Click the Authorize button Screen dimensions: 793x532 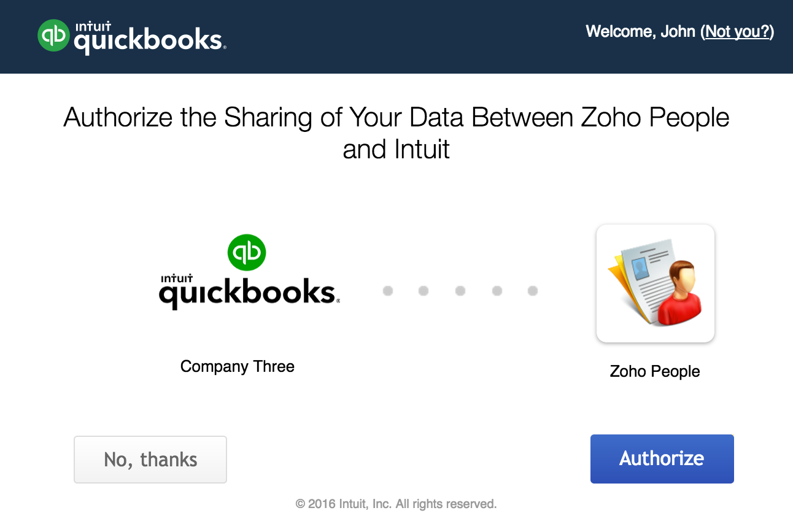click(x=662, y=459)
